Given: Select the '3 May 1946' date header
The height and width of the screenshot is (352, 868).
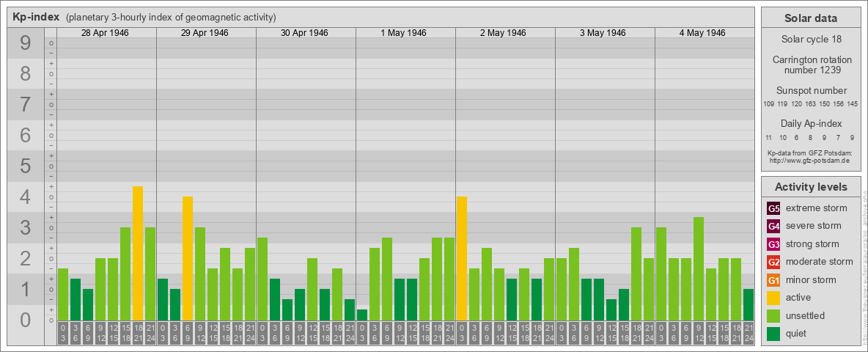Looking at the screenshot, I should point(603,33).
